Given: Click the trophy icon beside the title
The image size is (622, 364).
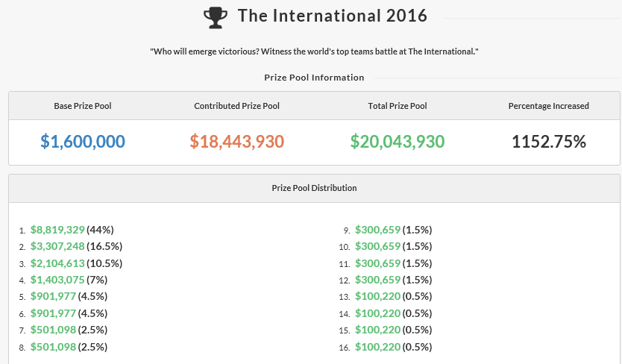Looking at the screenshot, I should pyautogui.click(x=215, y=17).
